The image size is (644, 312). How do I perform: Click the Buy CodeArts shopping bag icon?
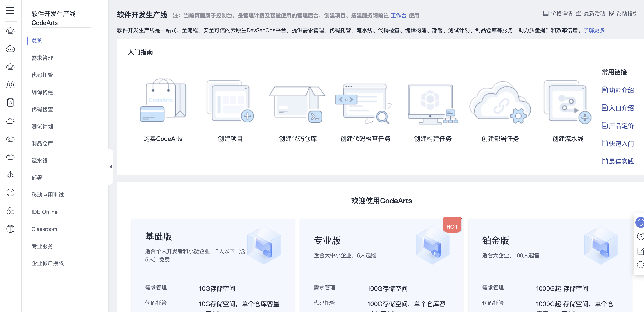pos(163,101)
